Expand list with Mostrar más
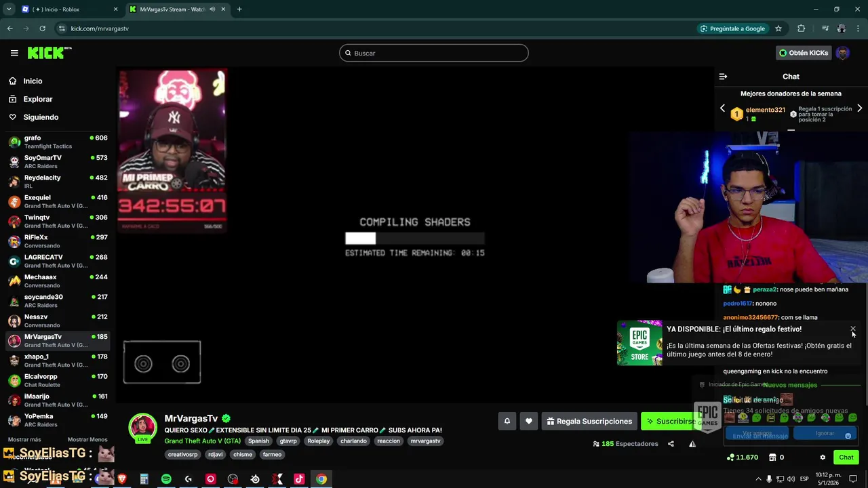 [x=24, y=439]
